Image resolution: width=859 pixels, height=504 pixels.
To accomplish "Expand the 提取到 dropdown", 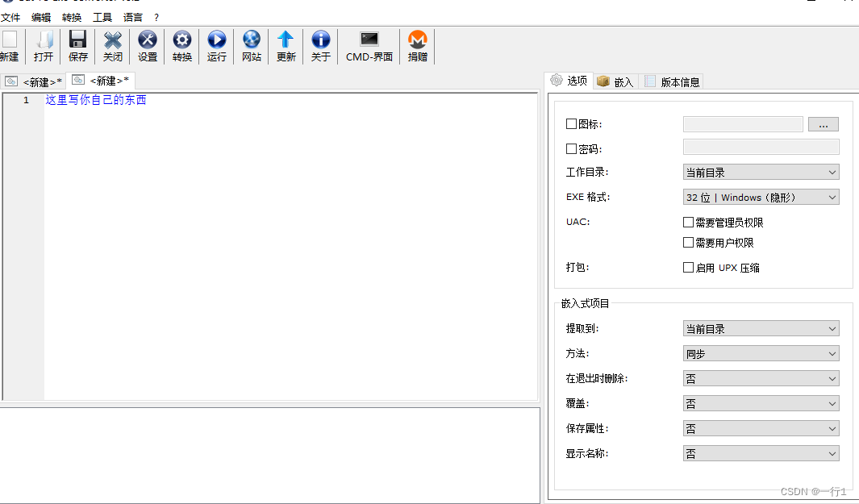I will pos(761,329).
